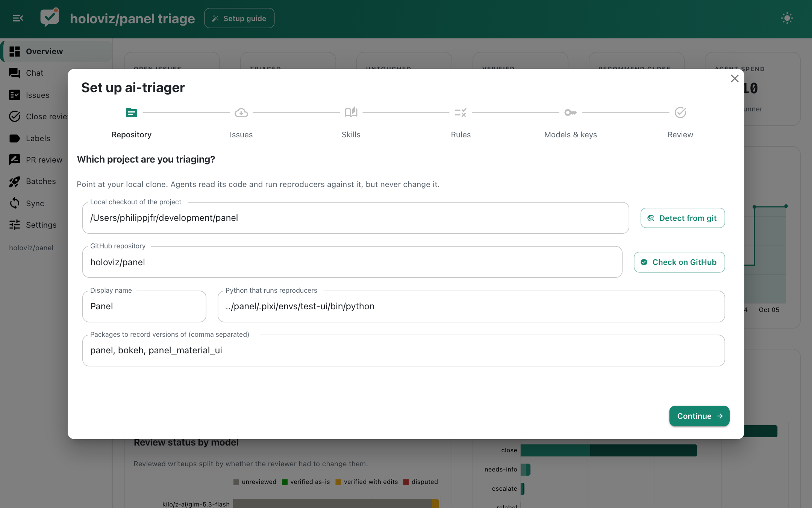Click the ai-triager logo icon
Screen dimensions: 812x508
pyautogui.click(x=50, y=17)
